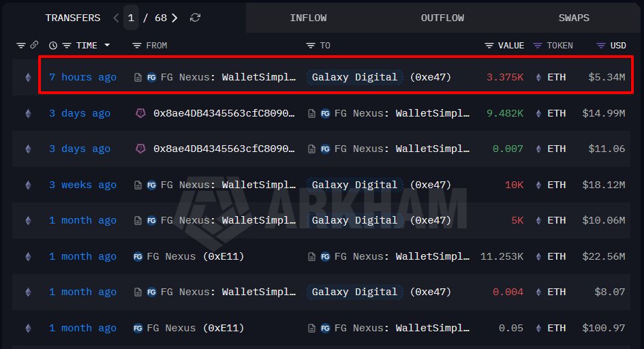Click the link icon in header row

35,45
